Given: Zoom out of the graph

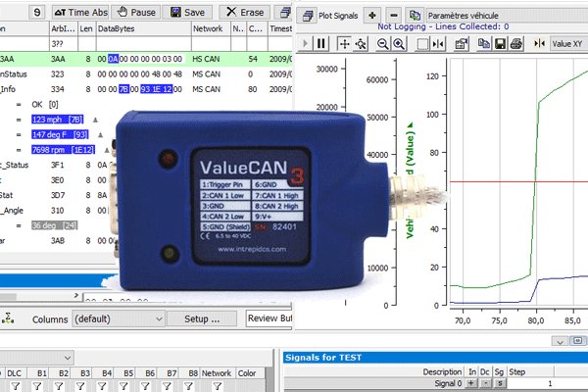Looking at the screenshot, I should coord(382,44).
